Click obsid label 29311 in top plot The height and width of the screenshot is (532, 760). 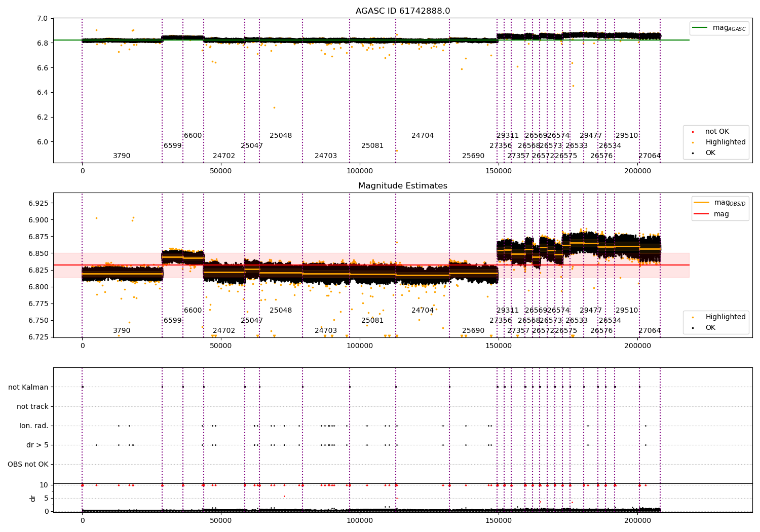pyautogui.click(x=508, y=136)
